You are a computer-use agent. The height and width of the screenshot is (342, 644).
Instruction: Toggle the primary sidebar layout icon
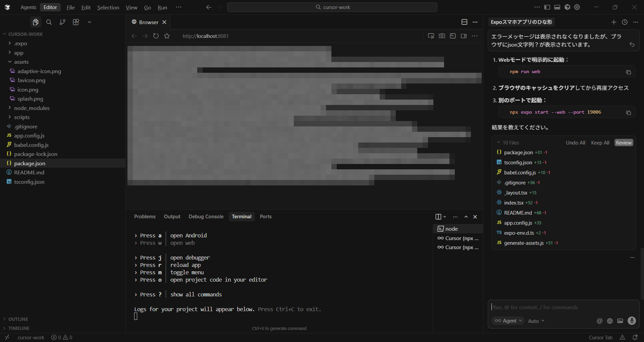click(x=547, y=7)
